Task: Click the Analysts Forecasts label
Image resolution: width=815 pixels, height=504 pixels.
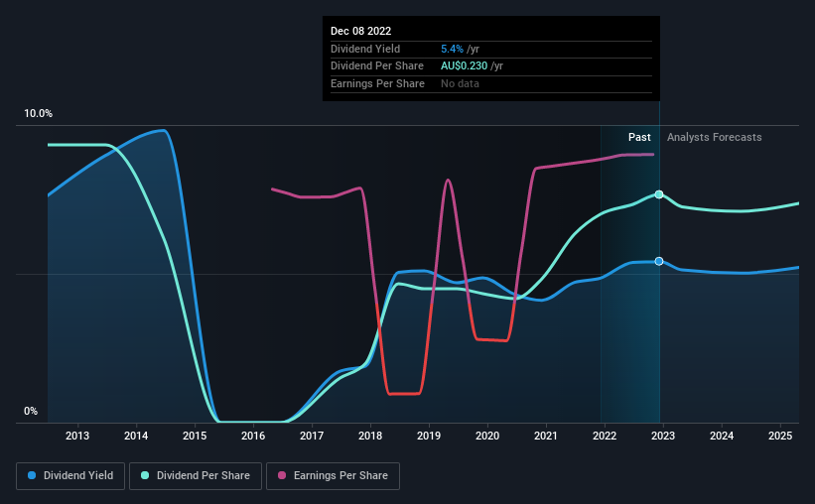Action: click(714, 137)
